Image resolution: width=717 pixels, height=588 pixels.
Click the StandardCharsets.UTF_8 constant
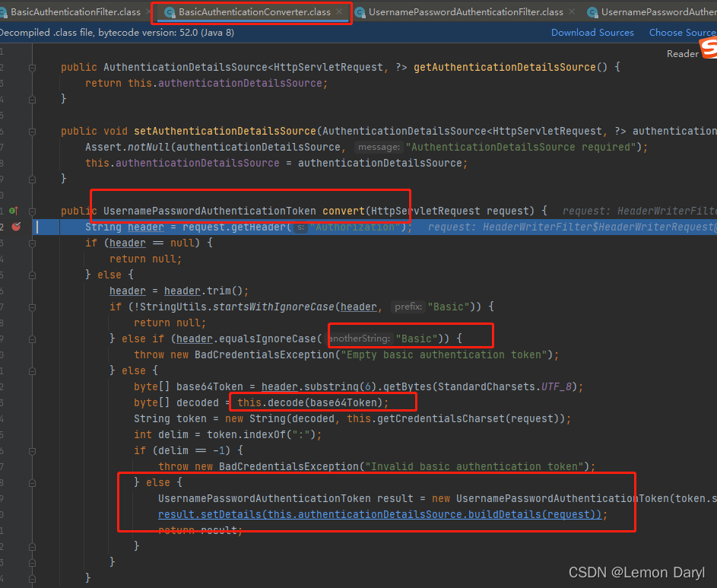coord(506,387)
